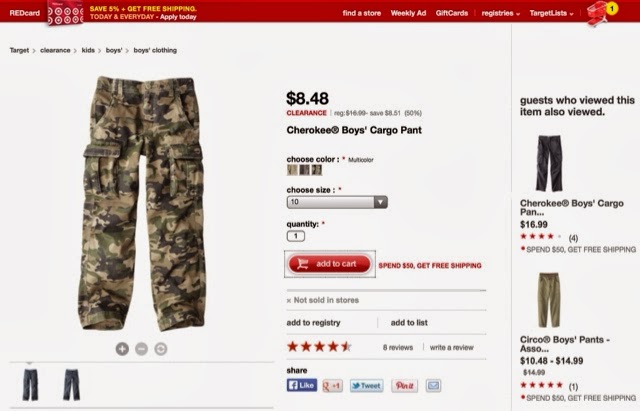This screenshot has height=411, width=640.
Task: Reset image zoom with the circular arrow icon
Action: 161,349
